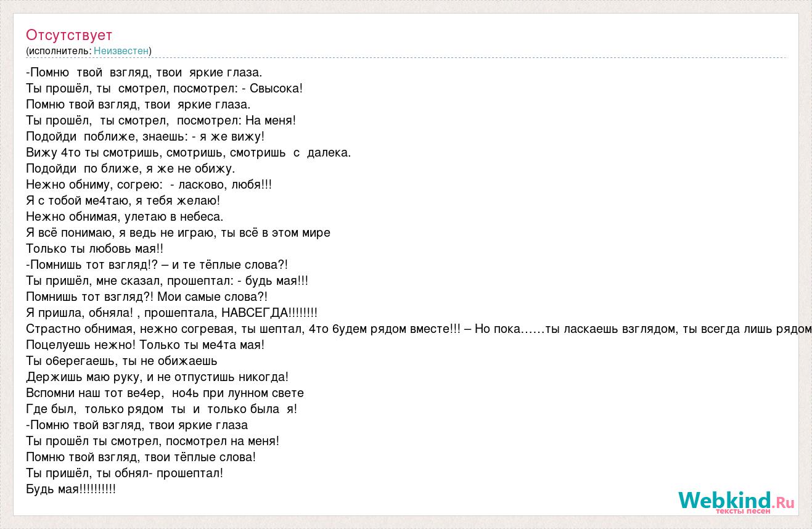The height and width of the screenshot is (529, 812).
Task: Open the Неизвестен performer link
Action: point(121,51)
